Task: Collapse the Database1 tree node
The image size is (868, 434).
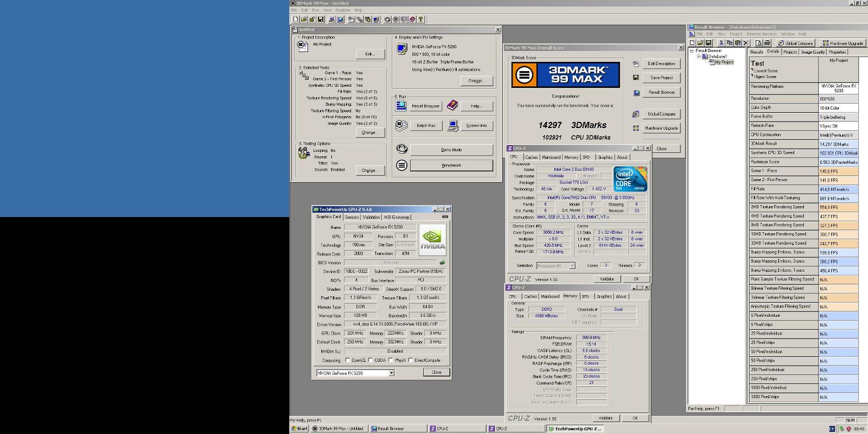Action: click(699, 56)
